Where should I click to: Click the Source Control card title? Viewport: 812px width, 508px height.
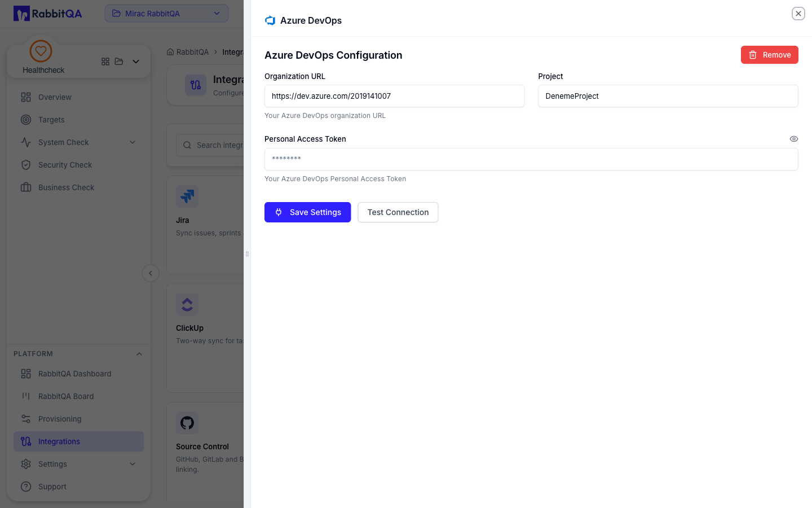(x=202, y=446)
